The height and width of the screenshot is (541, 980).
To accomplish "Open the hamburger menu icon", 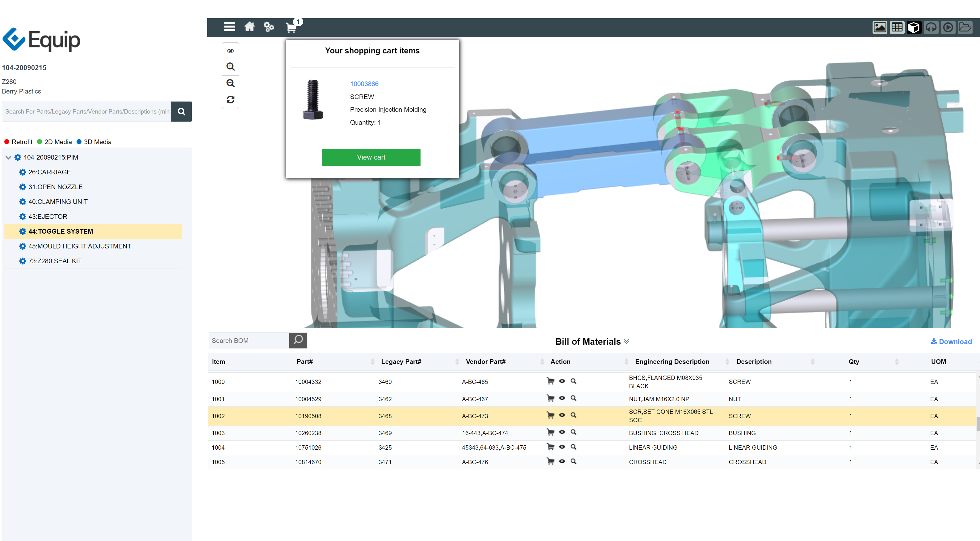I will pyautogui.click(x=229, y=27).
